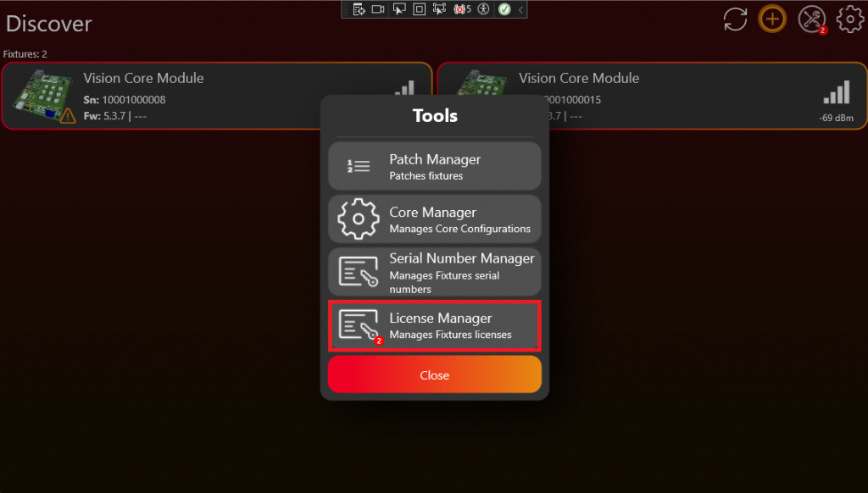Click the orange add fixture plus icon

click(771, 19)
